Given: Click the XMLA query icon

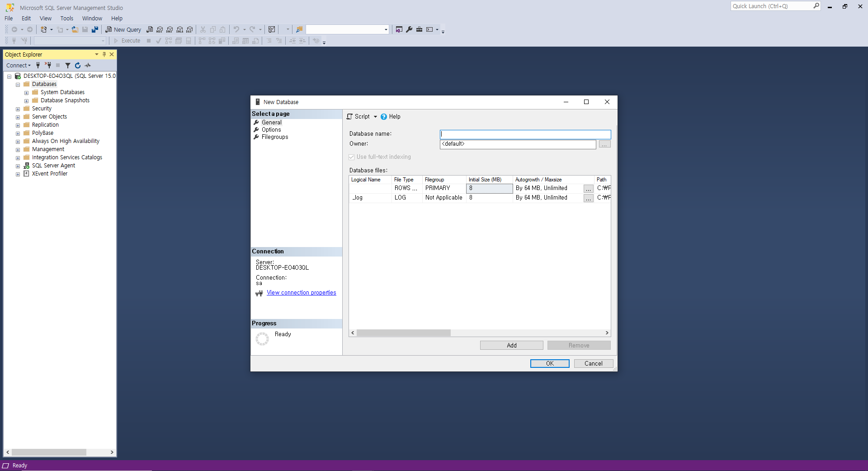Looking at the screenshot, I should [x=179, y=29].
